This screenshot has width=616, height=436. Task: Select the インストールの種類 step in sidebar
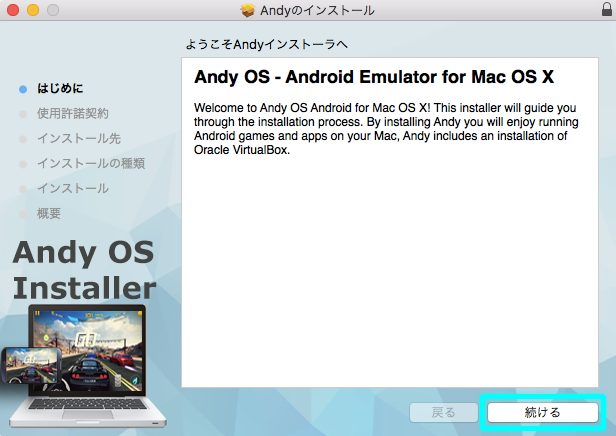pyautogui.click(x=91, y=163)
